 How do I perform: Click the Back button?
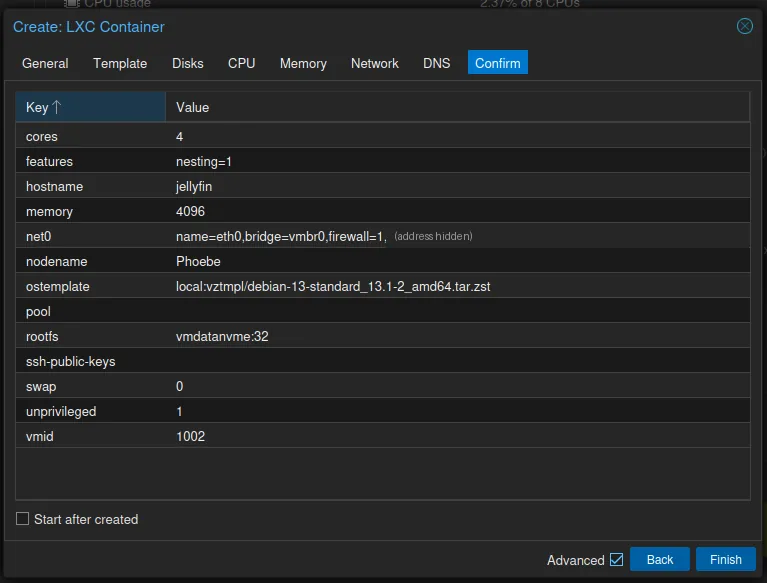point(659,559)
